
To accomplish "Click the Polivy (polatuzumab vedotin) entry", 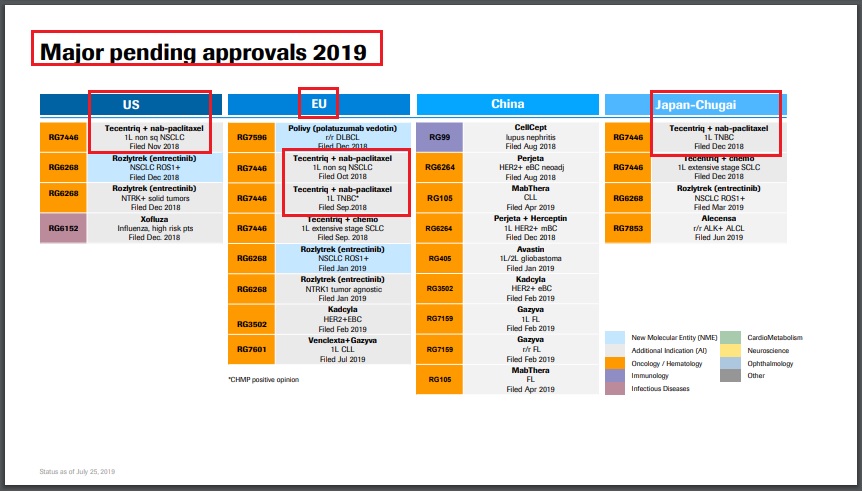I will pyautogui.click(x=342, y=137).
